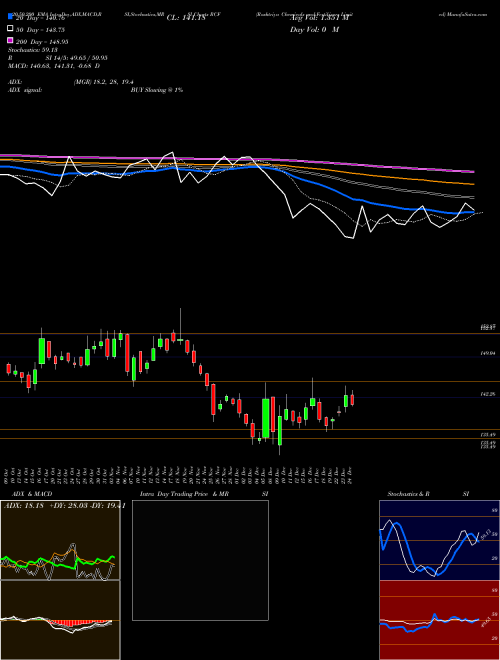Click the 142.26 price level label

(488, 394)
